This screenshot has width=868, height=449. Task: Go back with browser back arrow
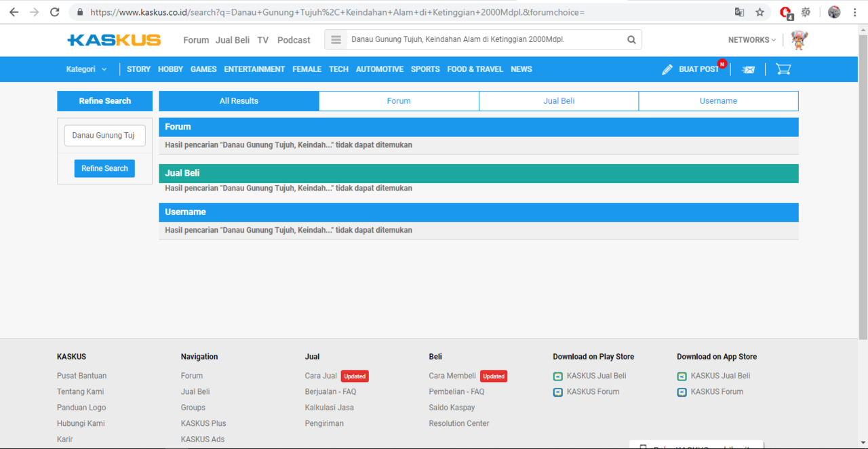14,12
